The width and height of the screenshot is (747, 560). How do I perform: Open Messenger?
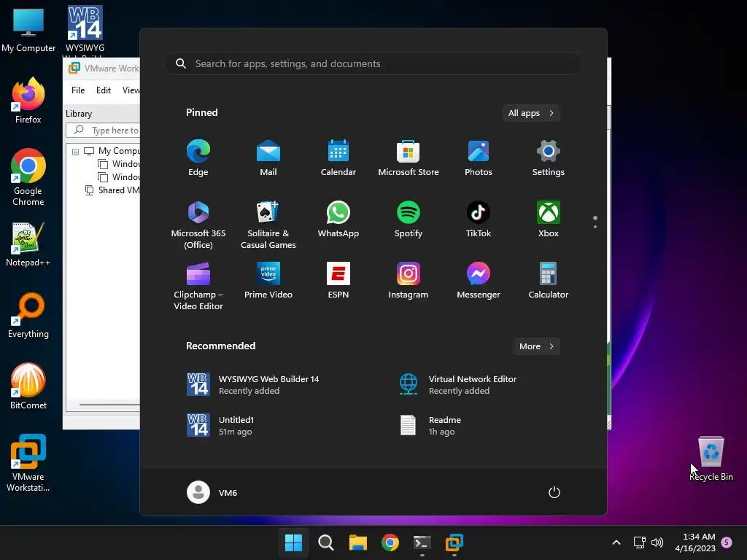point(479,281)
